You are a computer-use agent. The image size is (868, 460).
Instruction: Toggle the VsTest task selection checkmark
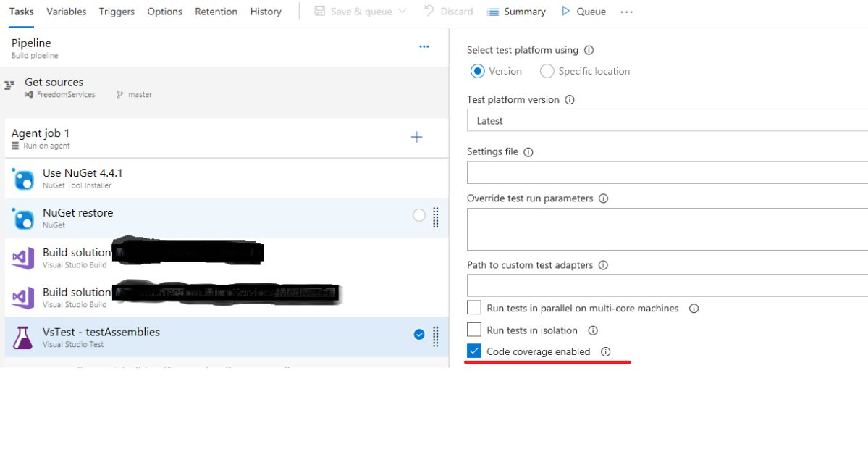(419, 334)
